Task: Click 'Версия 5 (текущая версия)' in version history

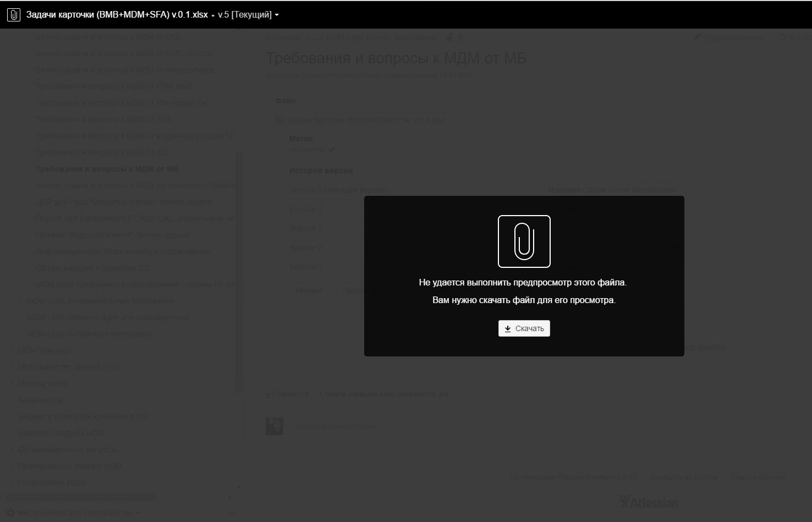Action: pyautogui.click(x=338, y=190)
